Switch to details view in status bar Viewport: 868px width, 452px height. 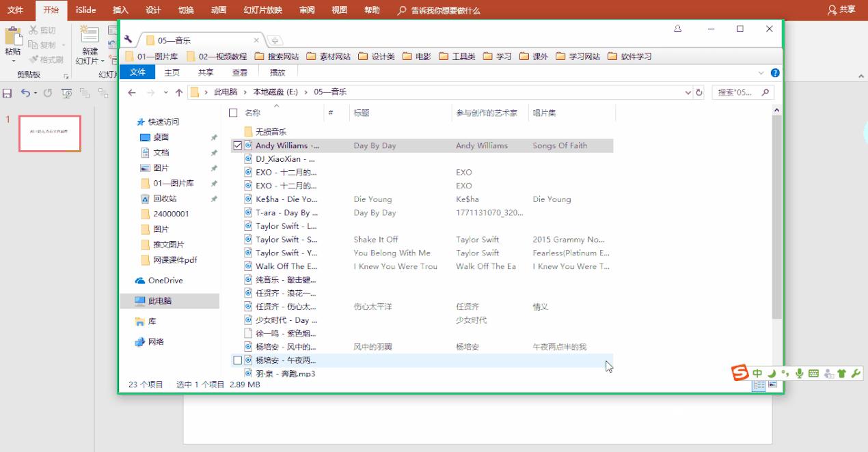pyautogui.click(x=759, y=386)
